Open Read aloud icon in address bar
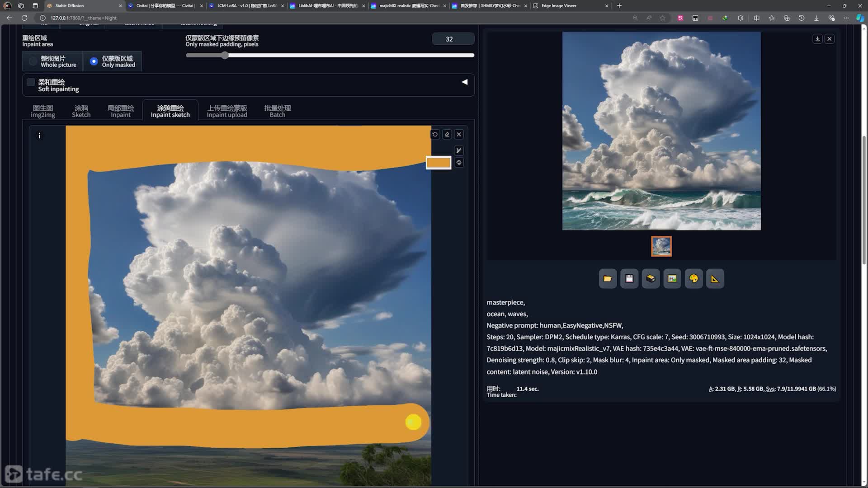 pyautogui.click(x=649, y=18)
